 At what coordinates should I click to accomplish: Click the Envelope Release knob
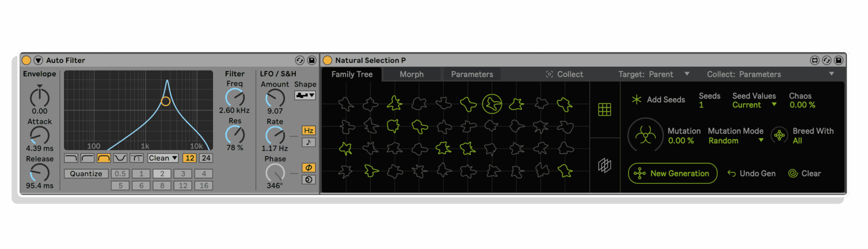(40, 173)
